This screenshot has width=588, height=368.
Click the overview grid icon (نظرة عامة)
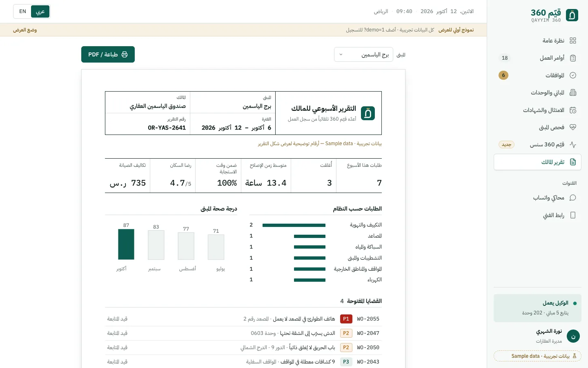click(573, 40)
